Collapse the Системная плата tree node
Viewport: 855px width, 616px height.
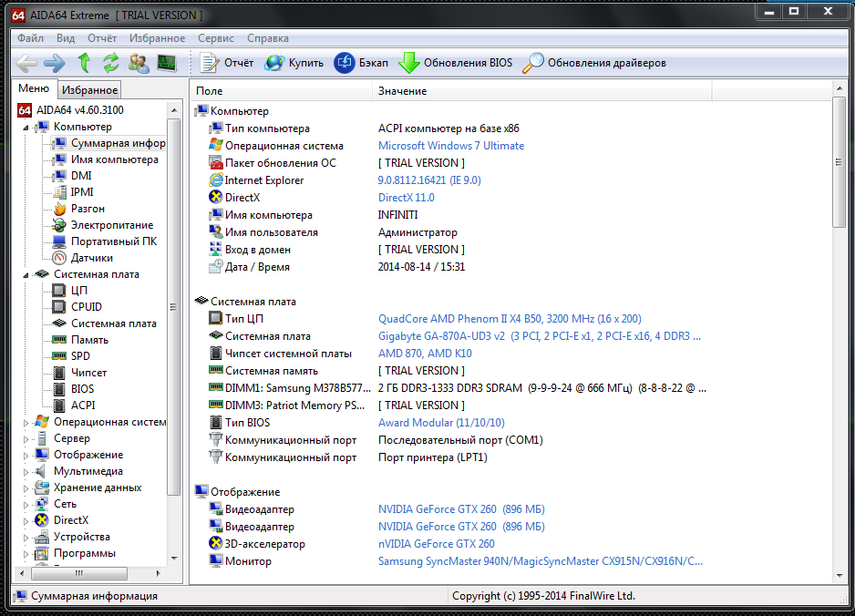(x=26, y=275)
